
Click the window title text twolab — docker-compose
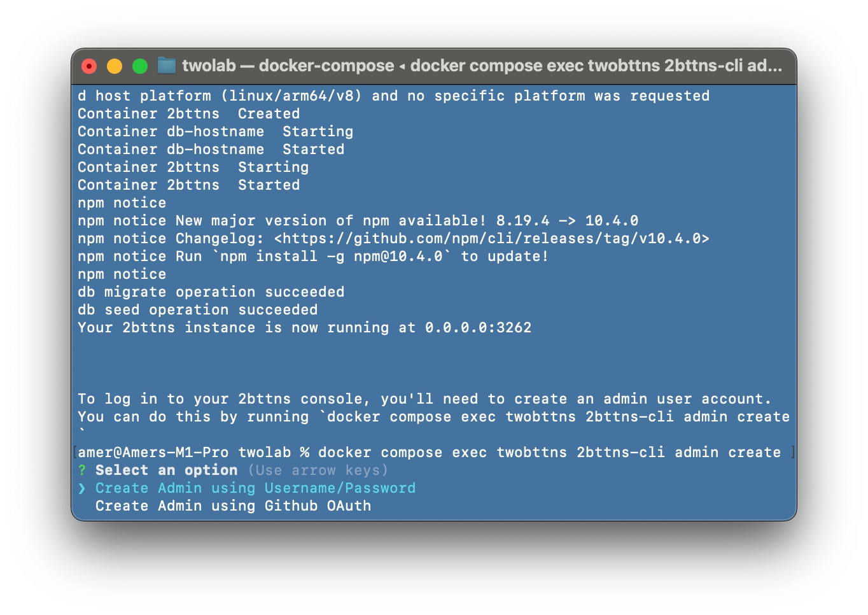tap(288, 66)
